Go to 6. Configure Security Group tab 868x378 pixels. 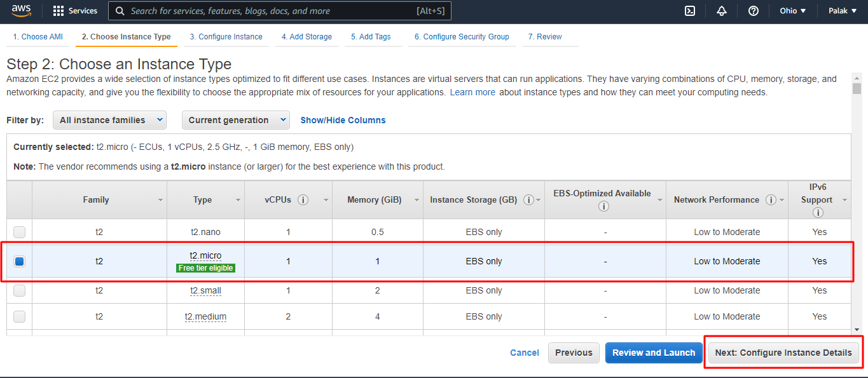[x=462, y=37]
